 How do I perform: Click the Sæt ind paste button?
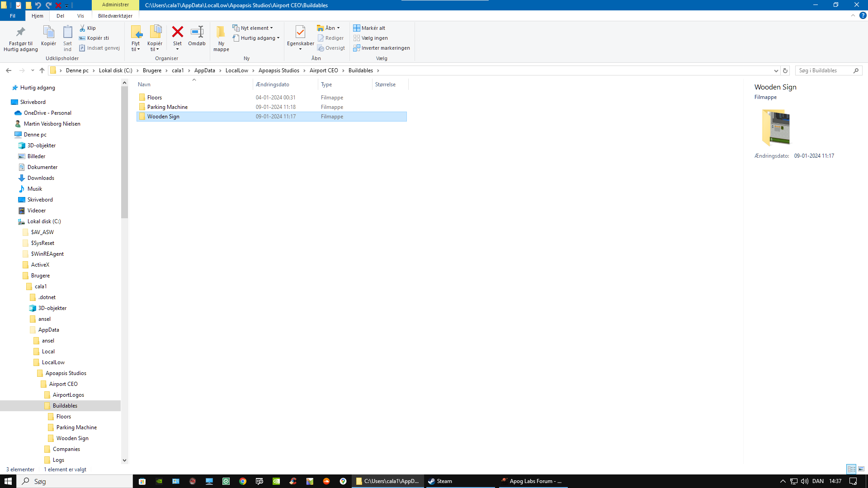click(67, 39)
